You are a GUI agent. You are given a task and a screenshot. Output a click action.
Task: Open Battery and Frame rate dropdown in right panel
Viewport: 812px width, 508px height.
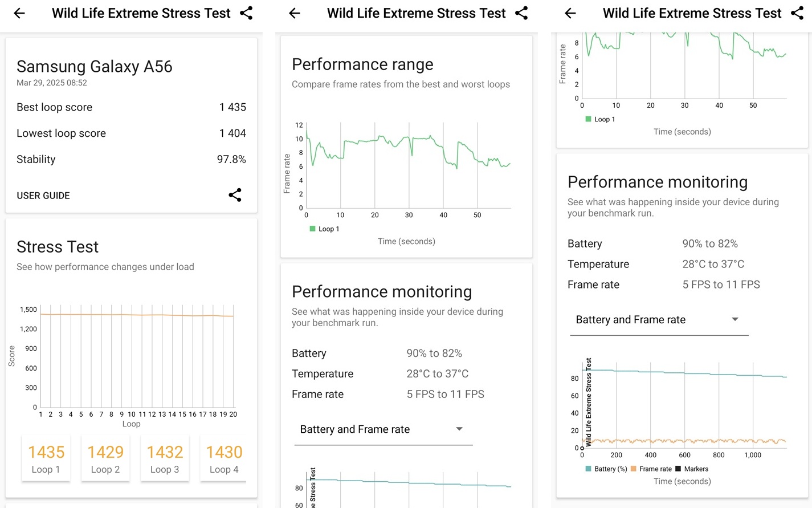pyautogui.click(x=659, y=320)
